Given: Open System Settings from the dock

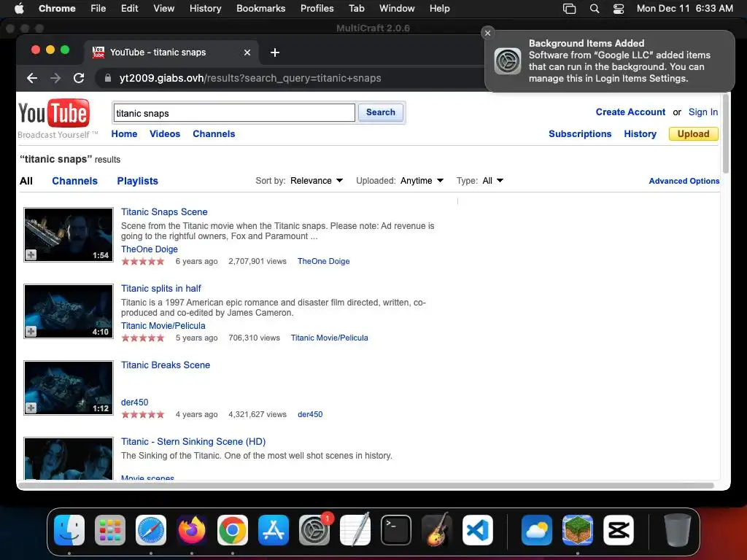Looking at the screenshot, I should point(314,530).
